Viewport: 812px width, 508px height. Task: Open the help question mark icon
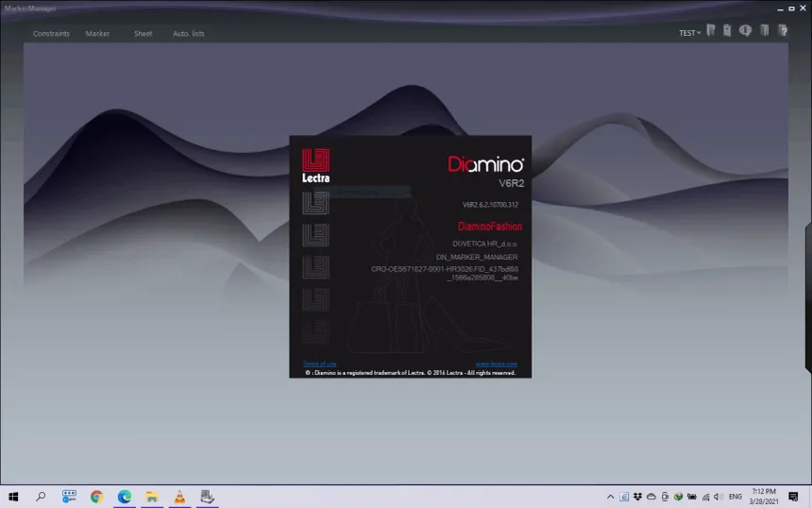pyautogui.click(x=783, y=31)
